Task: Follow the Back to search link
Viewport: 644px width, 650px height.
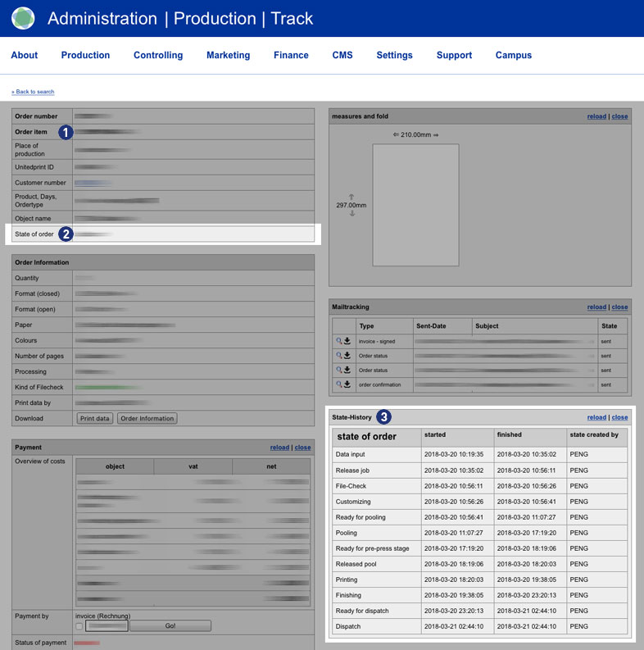Action: [x=33, y=92]
